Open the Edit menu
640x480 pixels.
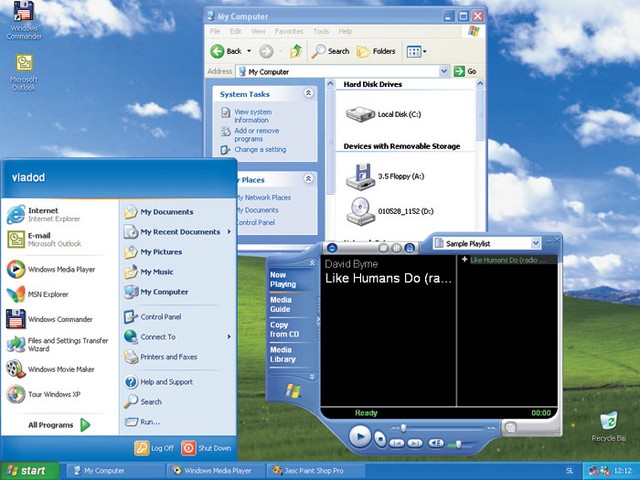(236, 31)
